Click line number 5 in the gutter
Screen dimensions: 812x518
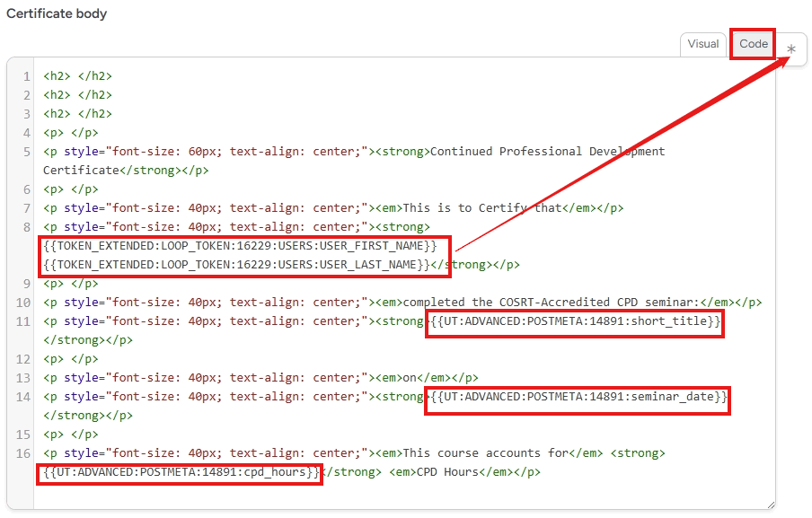pyautogui.click(x=26, y=152)
